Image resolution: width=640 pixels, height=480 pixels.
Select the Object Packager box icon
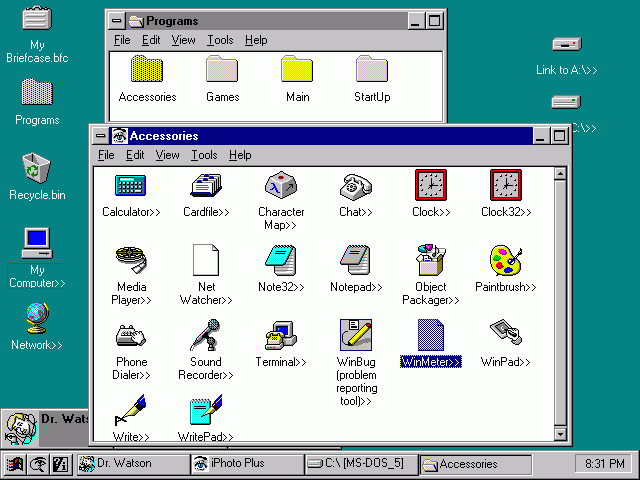(431, 260)
